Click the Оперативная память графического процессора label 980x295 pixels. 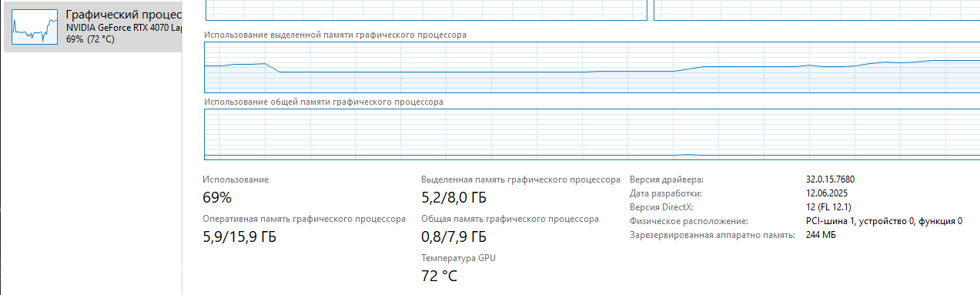pyautogui.click(x=304, y=219)
